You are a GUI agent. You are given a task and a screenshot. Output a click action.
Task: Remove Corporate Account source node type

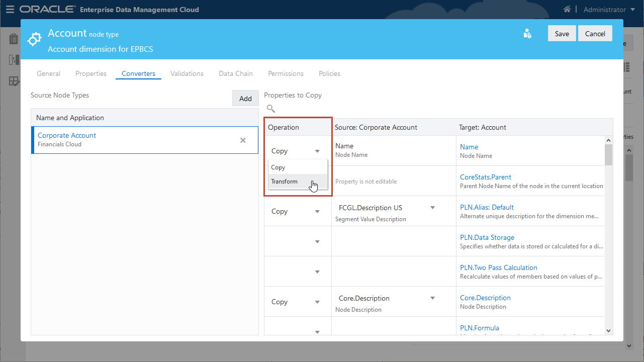click(243, 140)
